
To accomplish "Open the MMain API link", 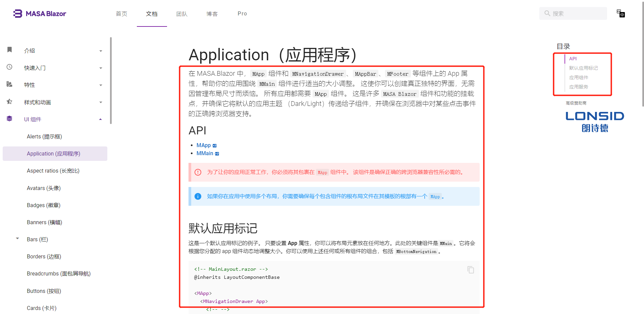I will 205,153.
